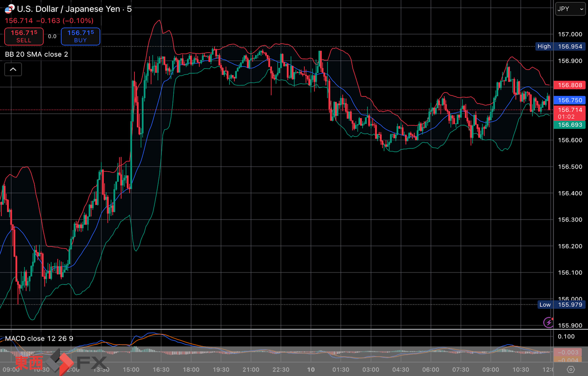Click the blue BUY 156.715 button
This screenshot has width=588, height=376.
click(80, 36)
